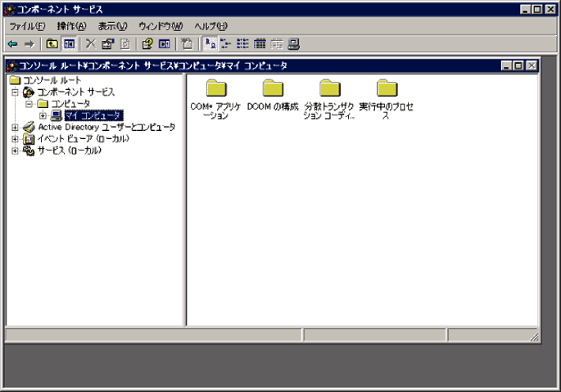Click the Forward arrow in the toolbar
561x392 pixels.
pos(29,44)
